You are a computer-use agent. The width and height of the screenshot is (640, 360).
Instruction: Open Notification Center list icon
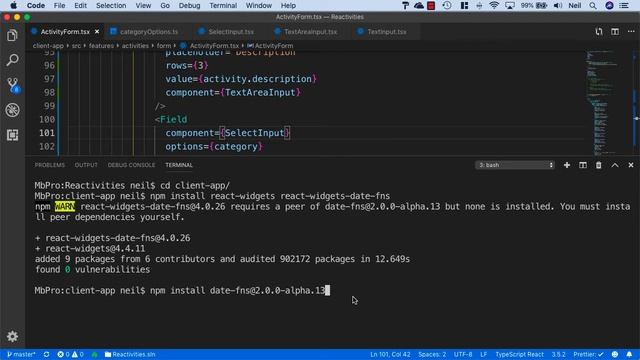coord(624,5)
